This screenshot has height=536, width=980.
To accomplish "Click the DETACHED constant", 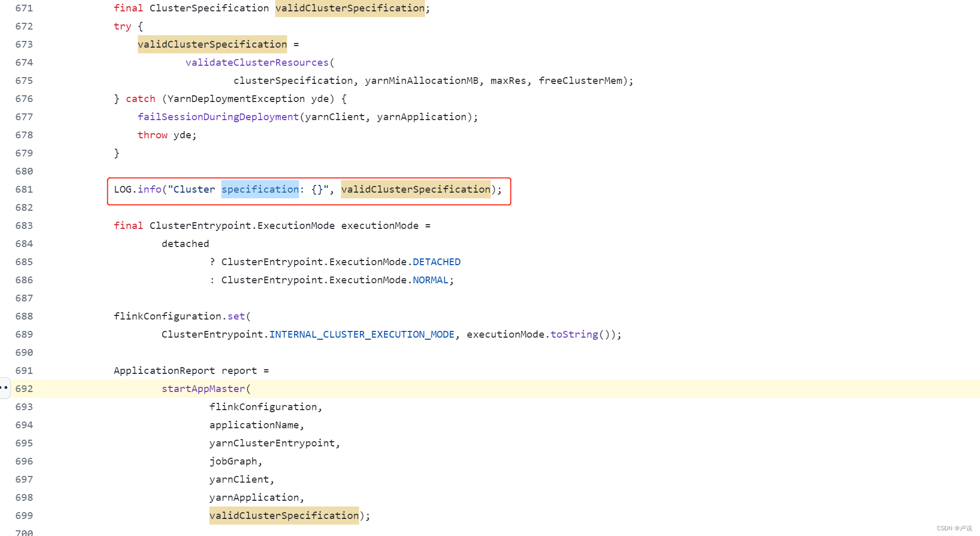I will coord(436,262).
